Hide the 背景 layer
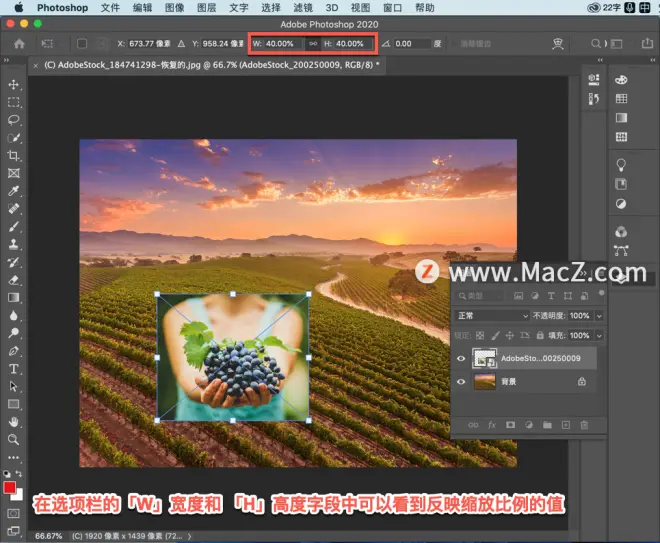Screen dimensions: 660x543 tap(461, 382)
